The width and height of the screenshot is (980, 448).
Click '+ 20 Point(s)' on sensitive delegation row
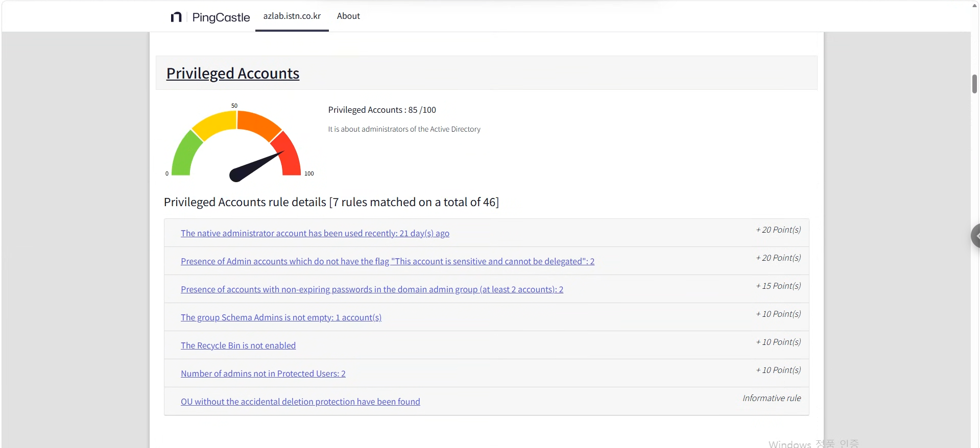tap(778, 258)
